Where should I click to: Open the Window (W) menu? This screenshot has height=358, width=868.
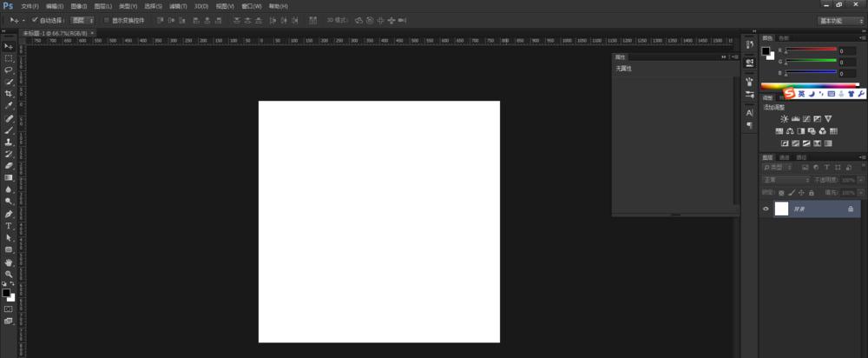[x=252, y=6]
